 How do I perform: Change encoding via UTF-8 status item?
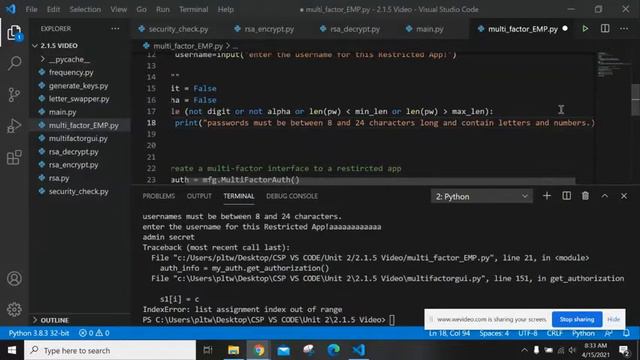pyautogui.click(x=527, y=333)
